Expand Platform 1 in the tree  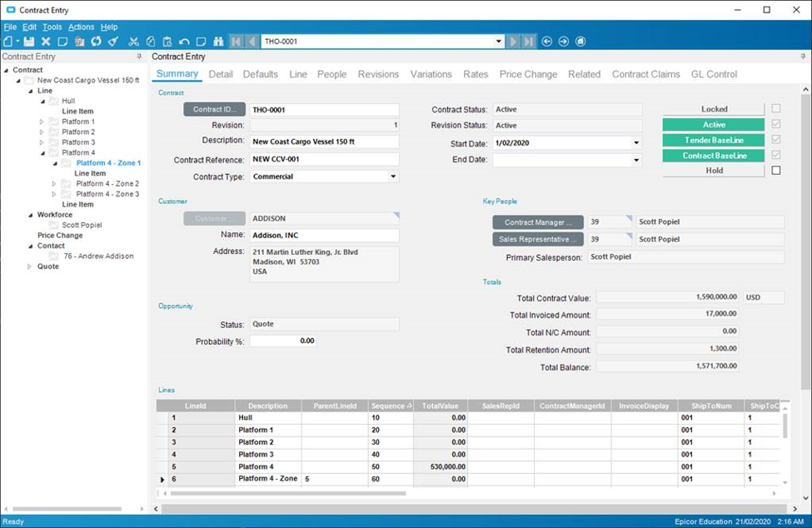[x=42, y=122]
